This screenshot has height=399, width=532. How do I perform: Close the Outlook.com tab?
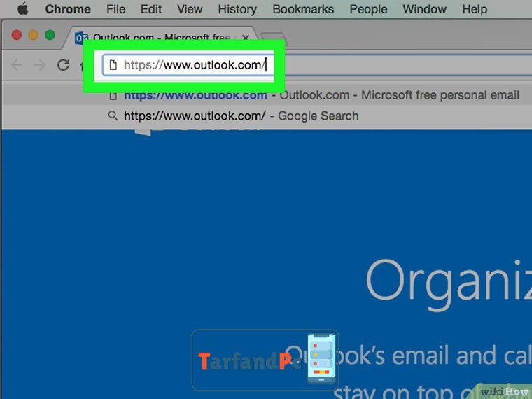click(x=245, y=37)
